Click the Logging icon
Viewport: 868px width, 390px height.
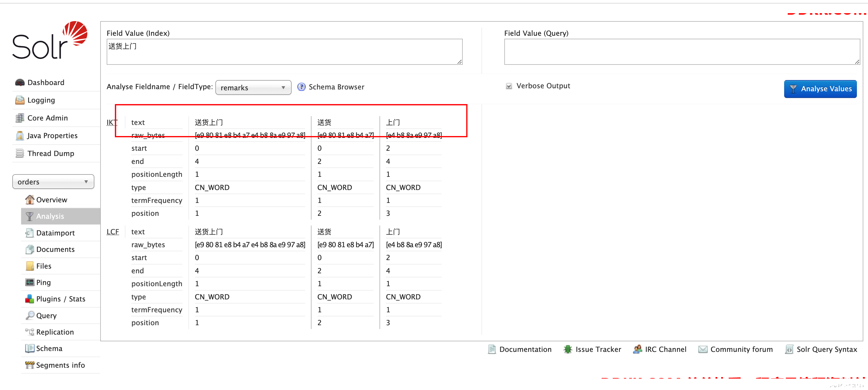(20, 100)
